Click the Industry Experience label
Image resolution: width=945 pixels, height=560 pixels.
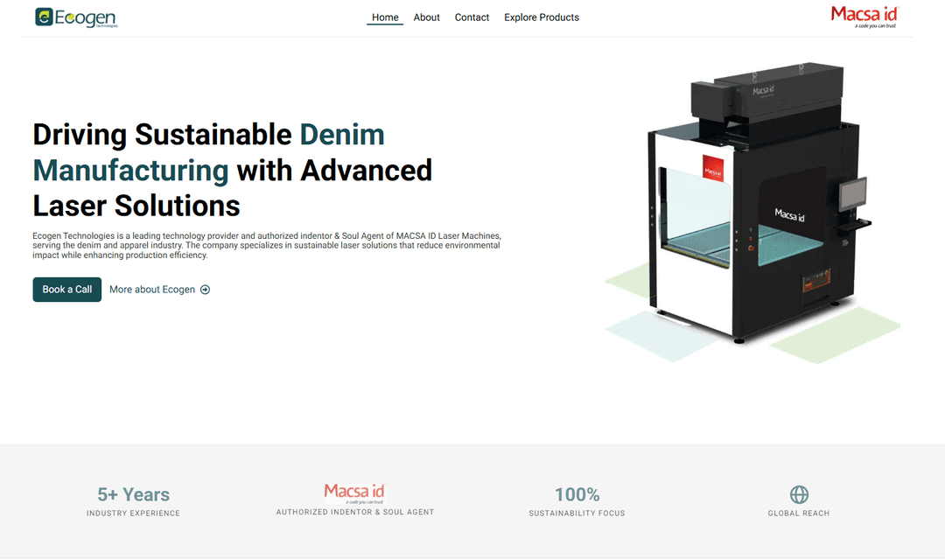(x=133, y=514)
